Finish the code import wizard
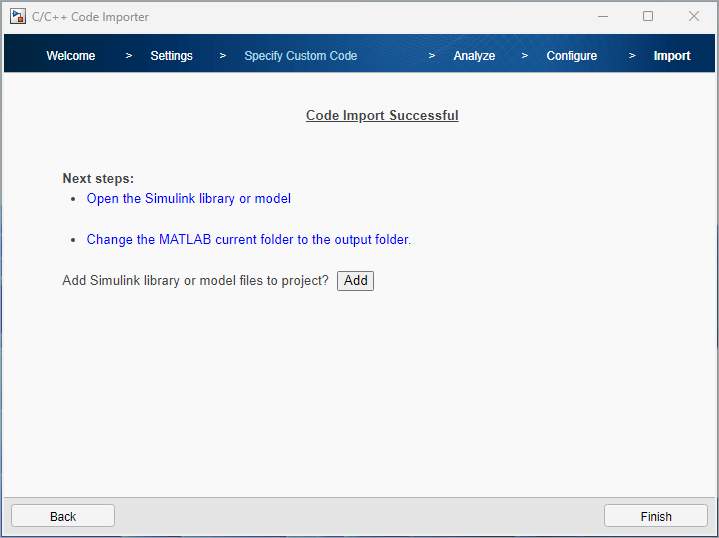Screen dimensions: 719x538 pos(656,516)
